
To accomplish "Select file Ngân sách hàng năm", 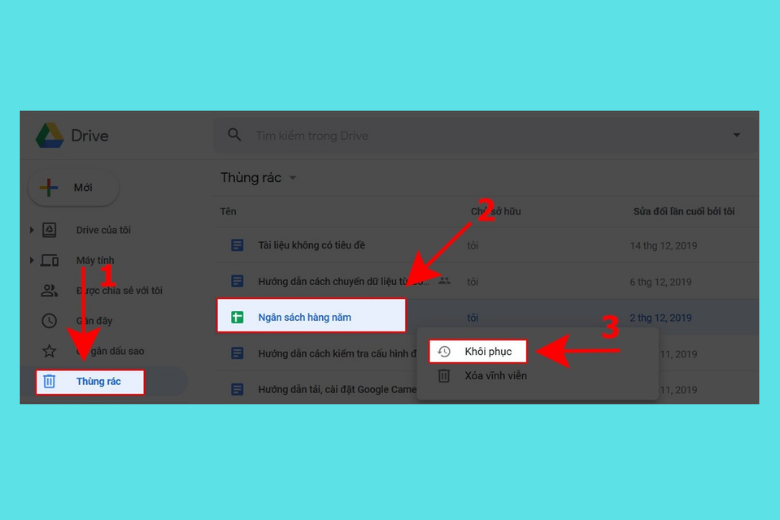I will [304, 317].
